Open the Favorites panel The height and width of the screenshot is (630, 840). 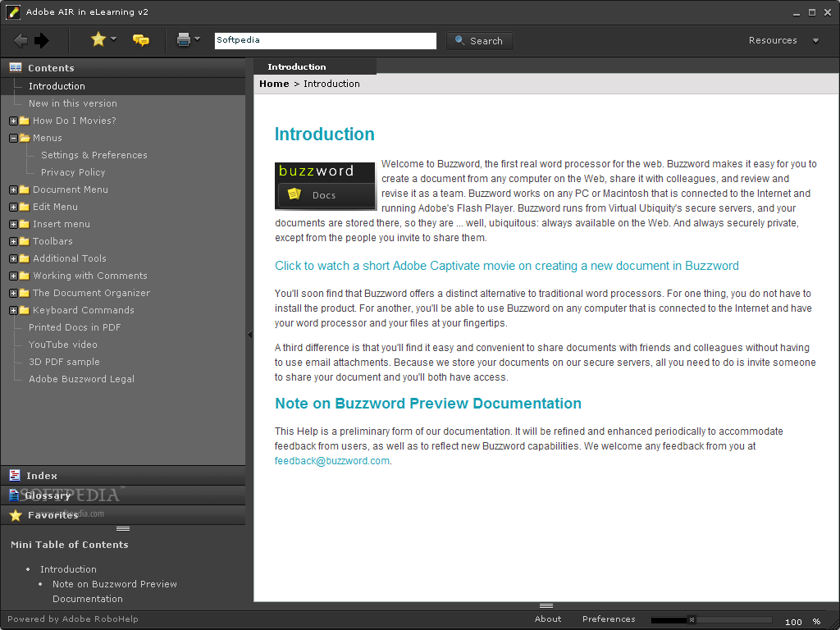[123, 515]
